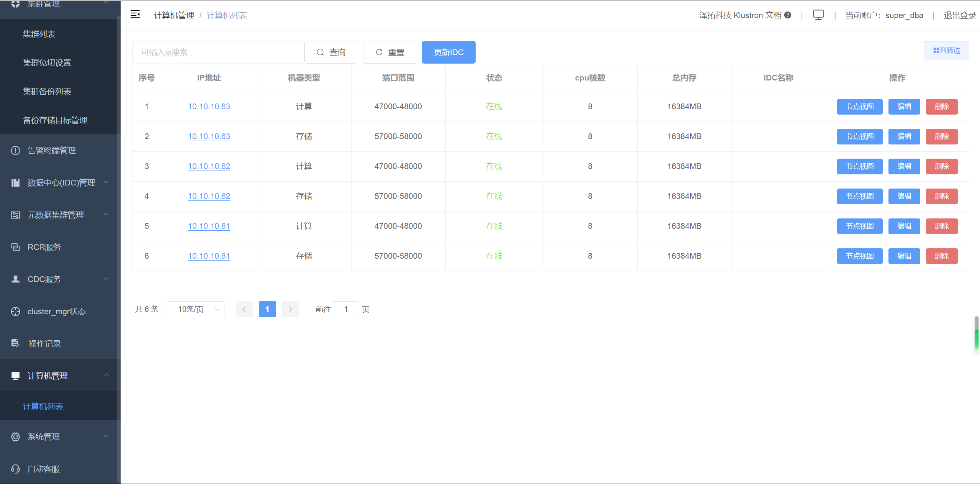The image size is (980, 484).
Task: Collapse sidebar with hamburger icon
Action: coord(135,15)
